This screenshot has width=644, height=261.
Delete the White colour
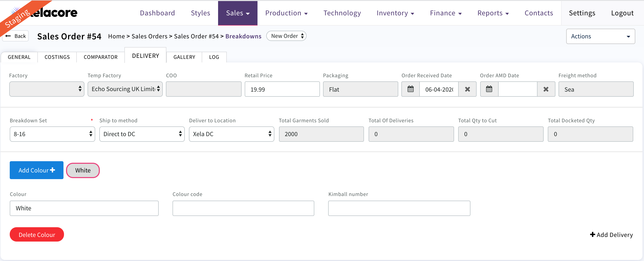point(37,235)
